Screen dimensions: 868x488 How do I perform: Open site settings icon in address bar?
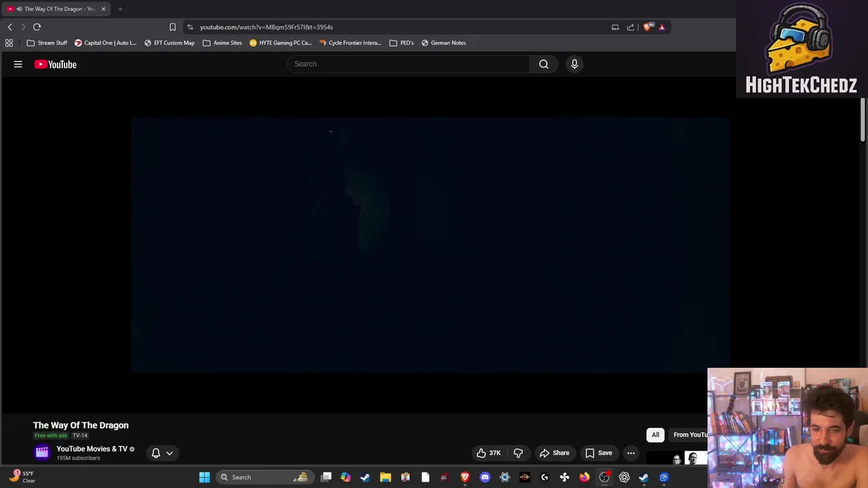coord(190,27)
